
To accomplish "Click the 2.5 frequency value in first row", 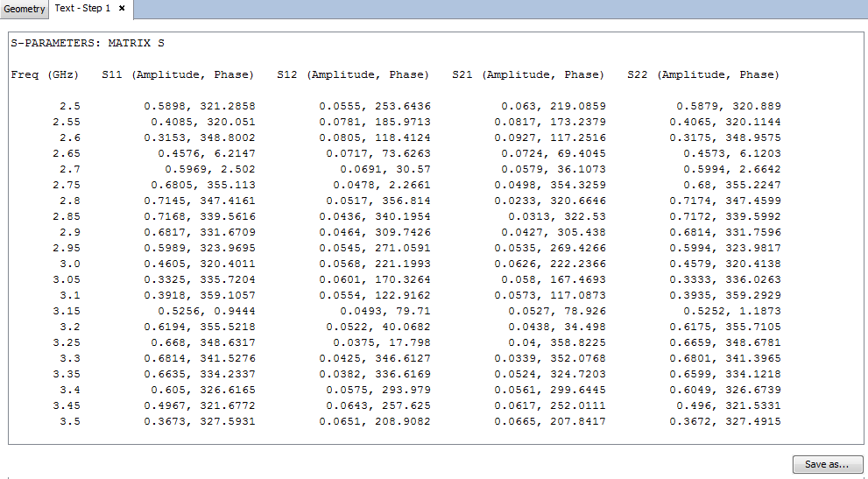I will (70, 106).
